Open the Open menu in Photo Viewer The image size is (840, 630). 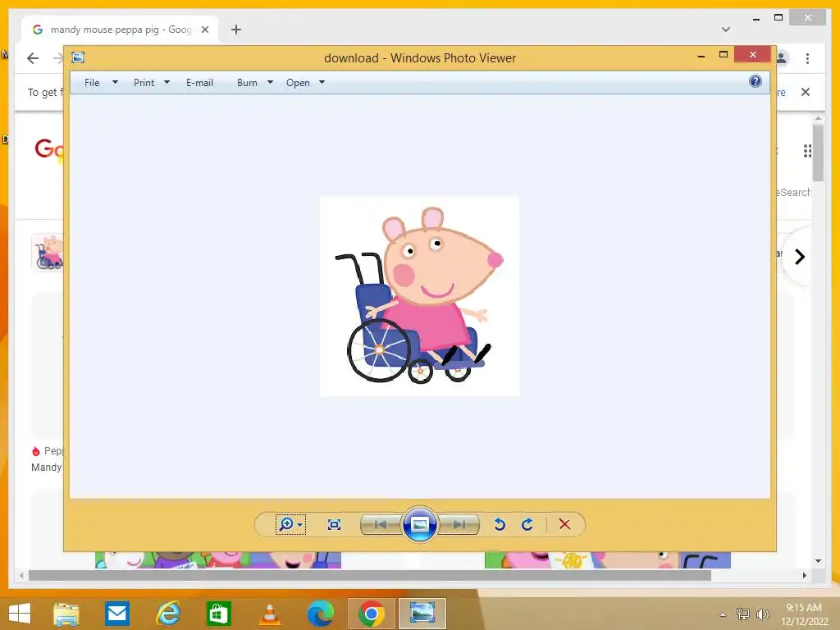(x=298, y=83)
